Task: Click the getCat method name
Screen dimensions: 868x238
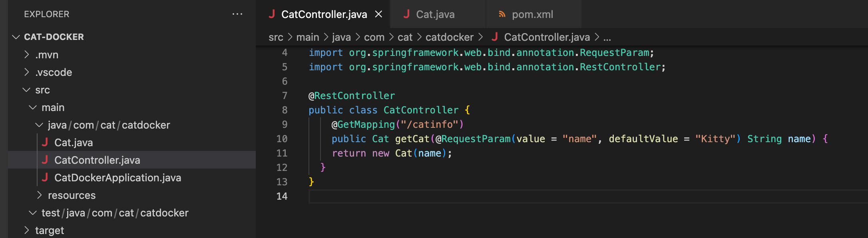Action: (x=412, y=139)
